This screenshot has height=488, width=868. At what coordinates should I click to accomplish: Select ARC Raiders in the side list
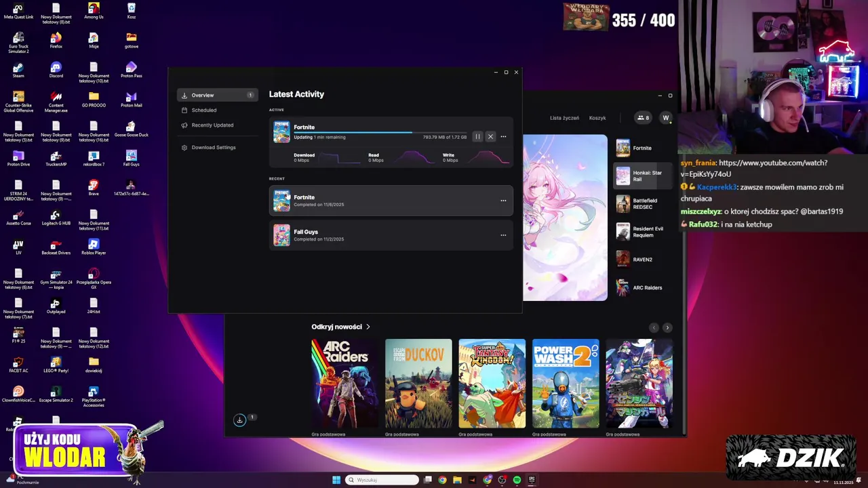tap(642, 288)
